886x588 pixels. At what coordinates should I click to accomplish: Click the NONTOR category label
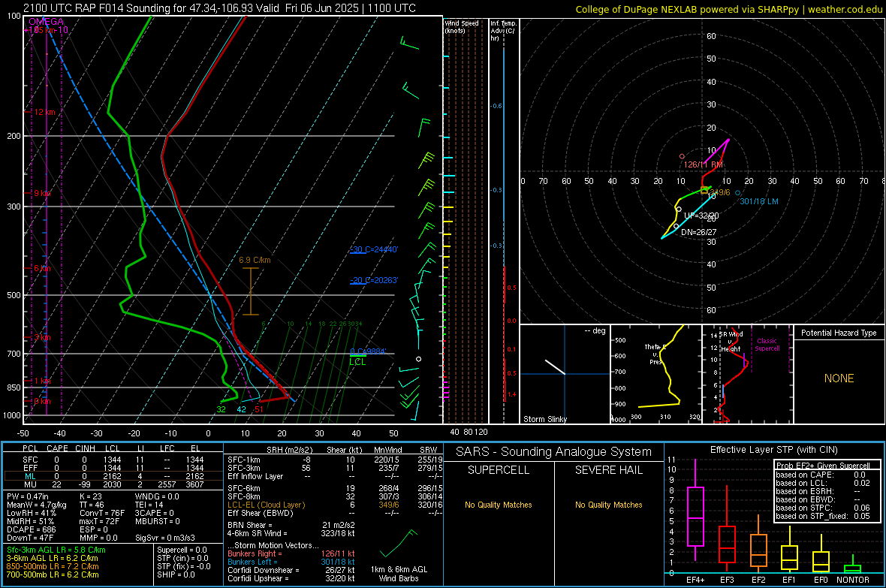(x=853, y=580)
